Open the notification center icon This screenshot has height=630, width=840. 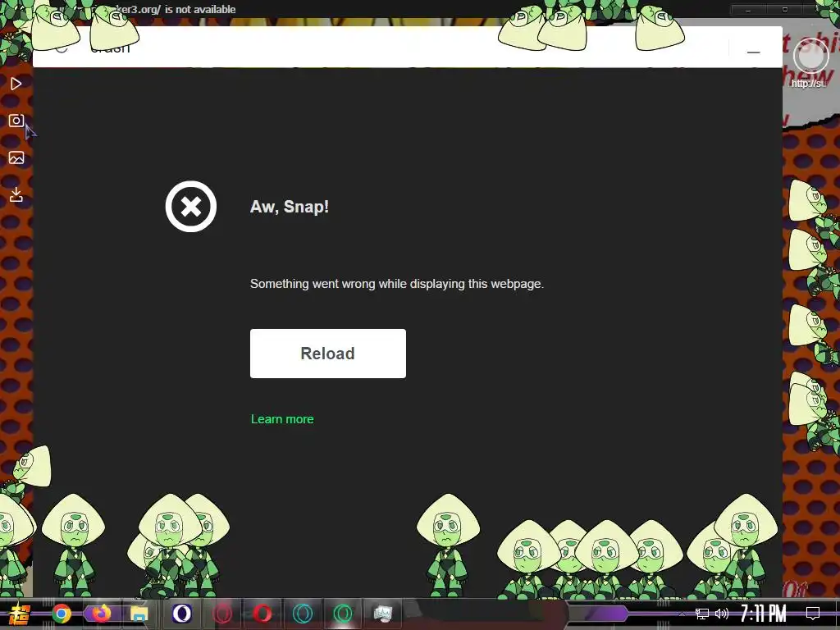[x=813, y=614]
